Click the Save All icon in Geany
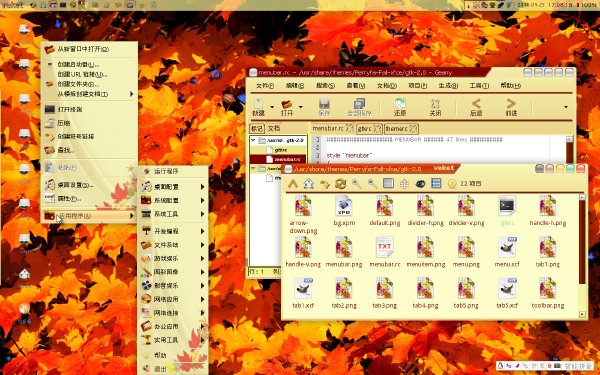This screenshot has width=600, height=375. point(359,103)
